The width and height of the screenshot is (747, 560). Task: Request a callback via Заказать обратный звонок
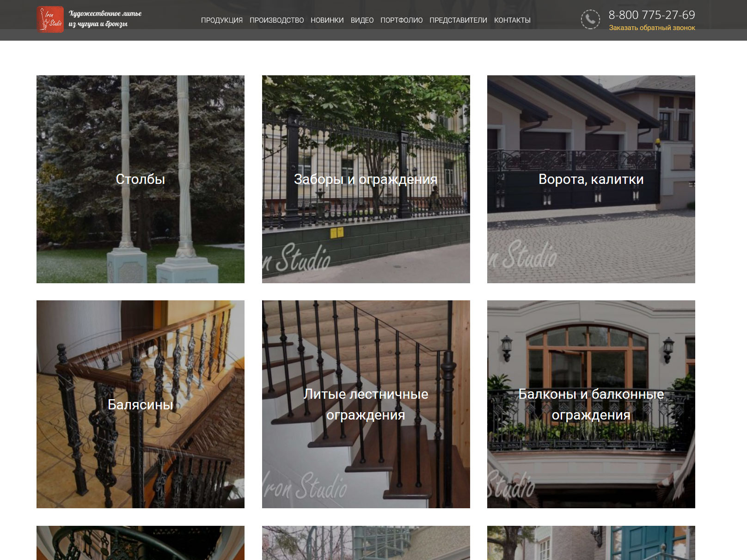pos(652,28)
